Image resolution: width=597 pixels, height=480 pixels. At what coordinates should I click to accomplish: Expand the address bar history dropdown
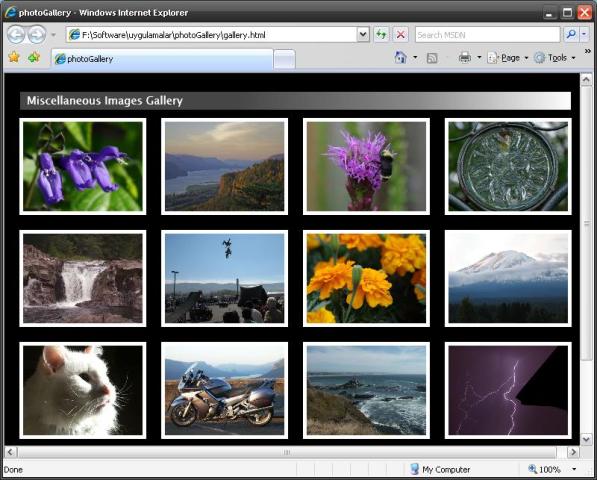pos(363,35)
